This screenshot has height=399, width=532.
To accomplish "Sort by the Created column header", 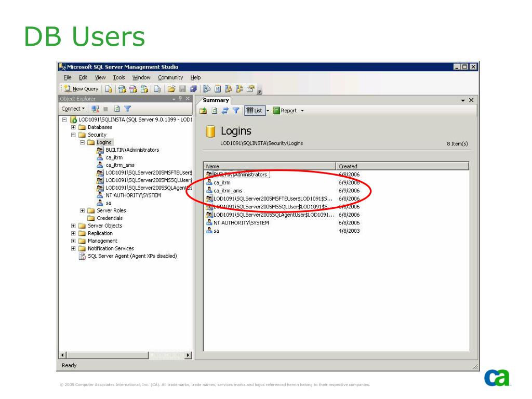I will coord(403,166).
